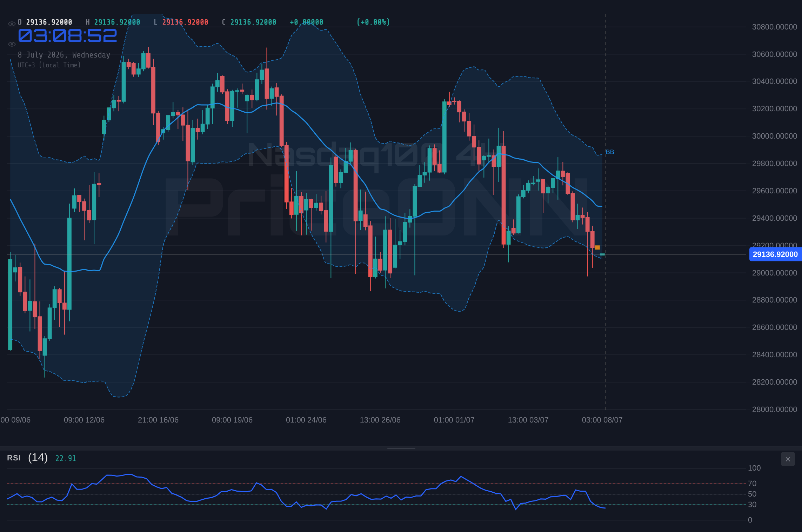Screen dimensions: 802x532
Task: Toggle the eye icon beside the OHLC values
Action: (12, 24)
